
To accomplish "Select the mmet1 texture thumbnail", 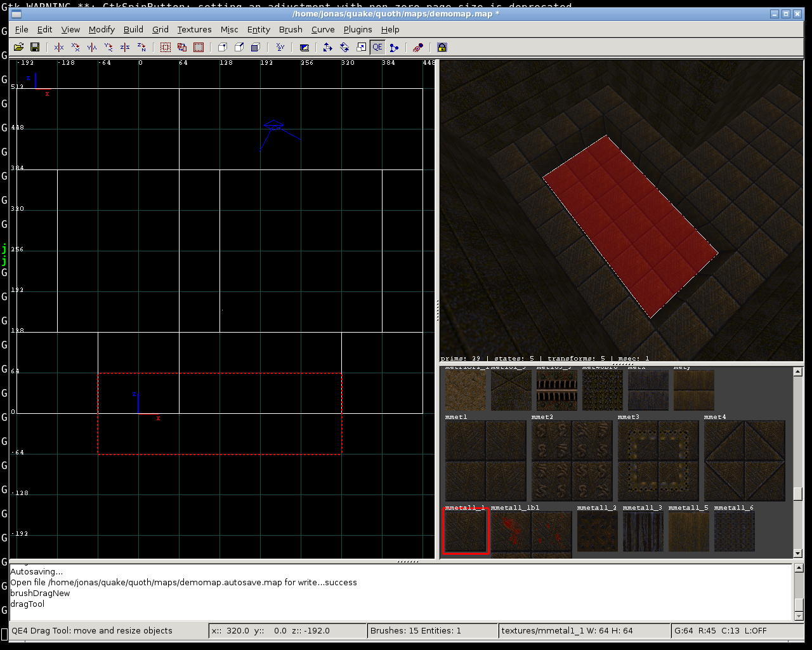I will [486, 461].
